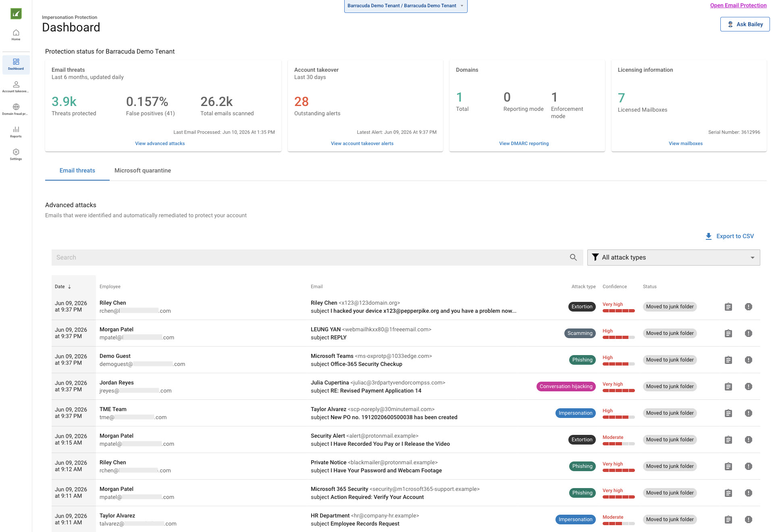Open clipboard icon for Taylor Alvarez HR Department row

(x=728, y=520)
